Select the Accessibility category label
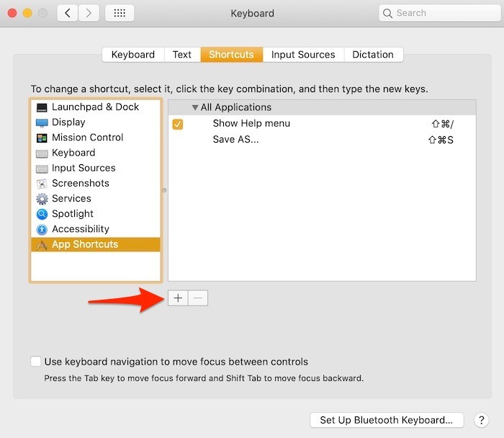 [81, 229]
